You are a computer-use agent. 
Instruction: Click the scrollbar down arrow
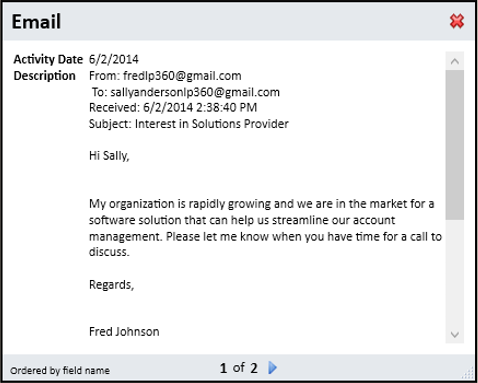pyautogui.click(x=455, y=334)
